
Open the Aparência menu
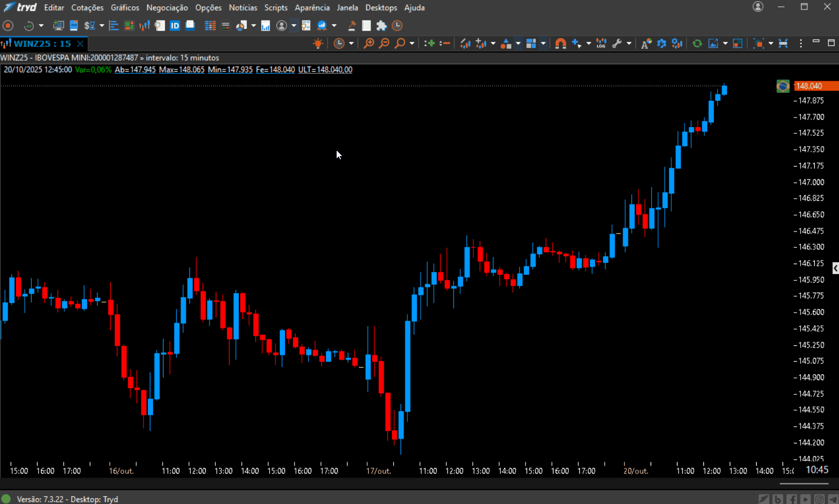pos(312,7)
